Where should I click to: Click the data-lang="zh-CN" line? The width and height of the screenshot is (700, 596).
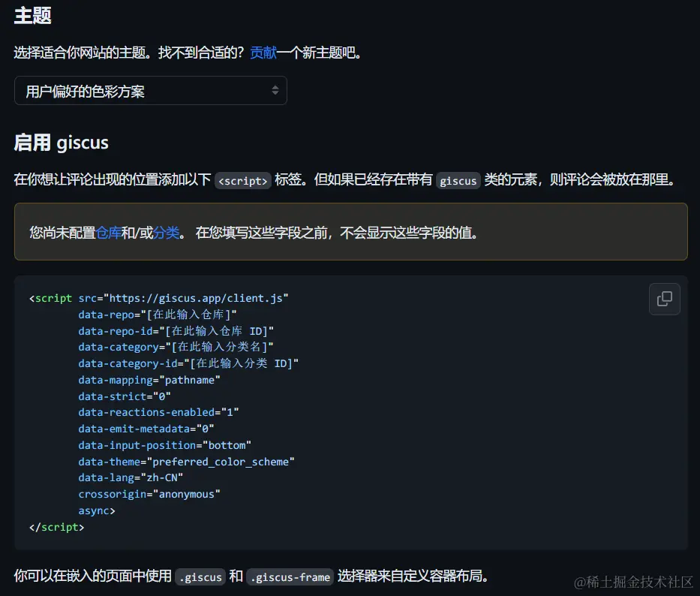131,477
